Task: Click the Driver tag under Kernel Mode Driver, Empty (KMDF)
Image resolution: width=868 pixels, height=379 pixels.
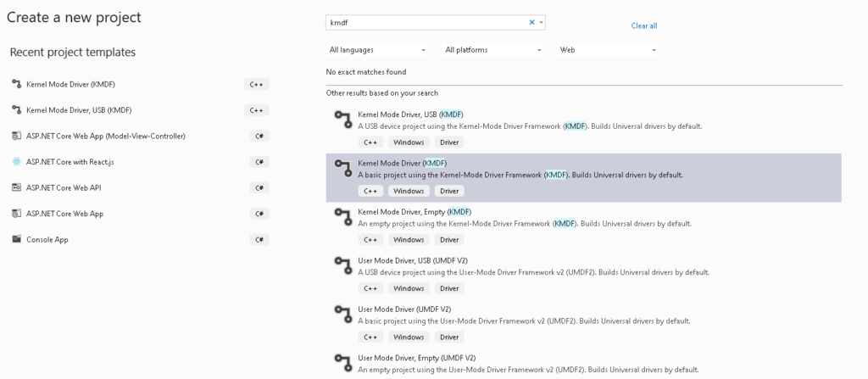Action: (449, 240)
